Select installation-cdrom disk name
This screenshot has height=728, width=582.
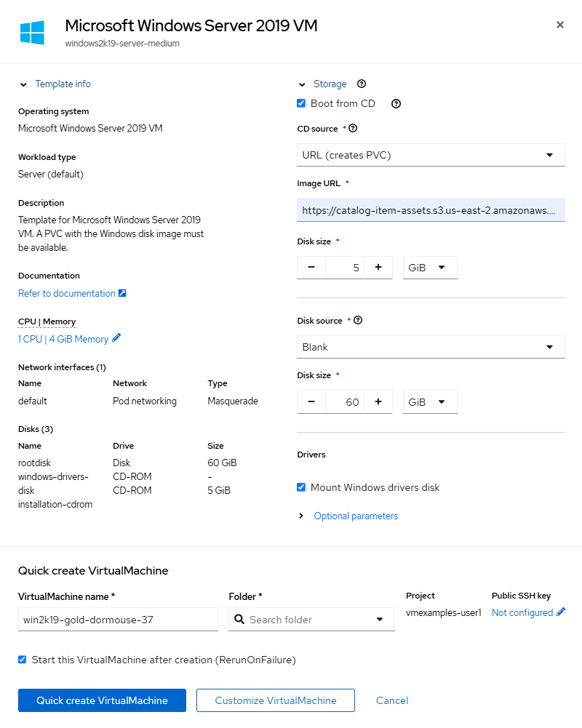(x=55, y=504)
